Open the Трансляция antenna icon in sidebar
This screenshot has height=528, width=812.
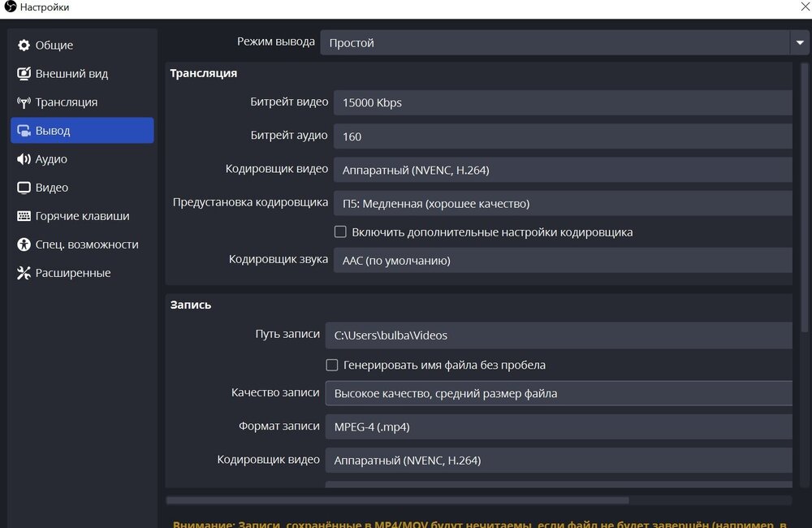point(24,102)
